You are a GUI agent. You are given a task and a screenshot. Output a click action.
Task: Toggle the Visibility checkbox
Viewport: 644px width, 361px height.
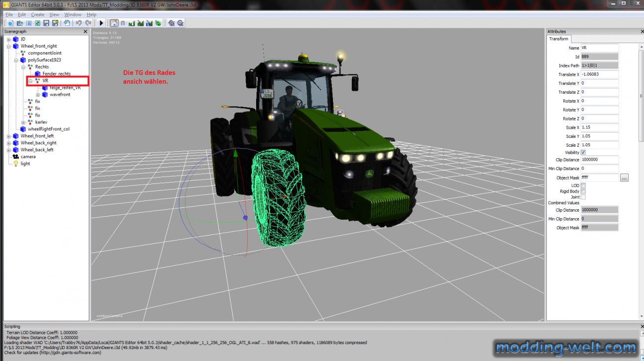583,152
